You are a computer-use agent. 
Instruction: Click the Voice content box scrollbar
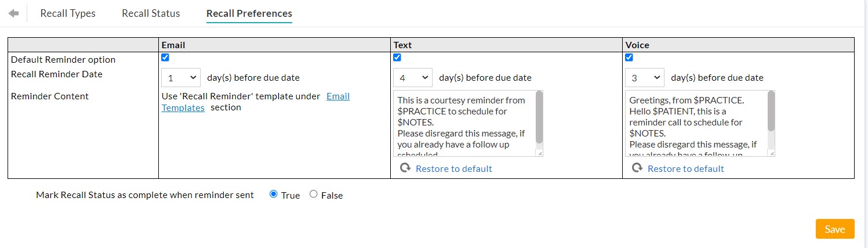tap(771, 112)
